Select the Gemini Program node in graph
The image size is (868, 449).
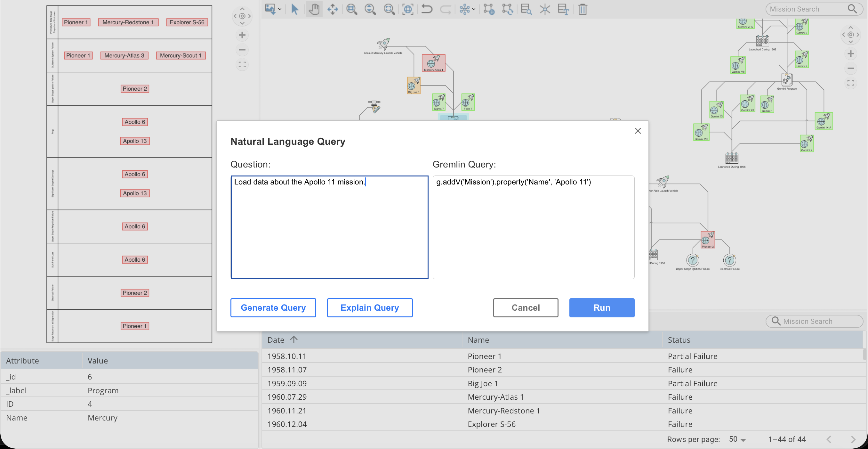(x=787, y=82)
